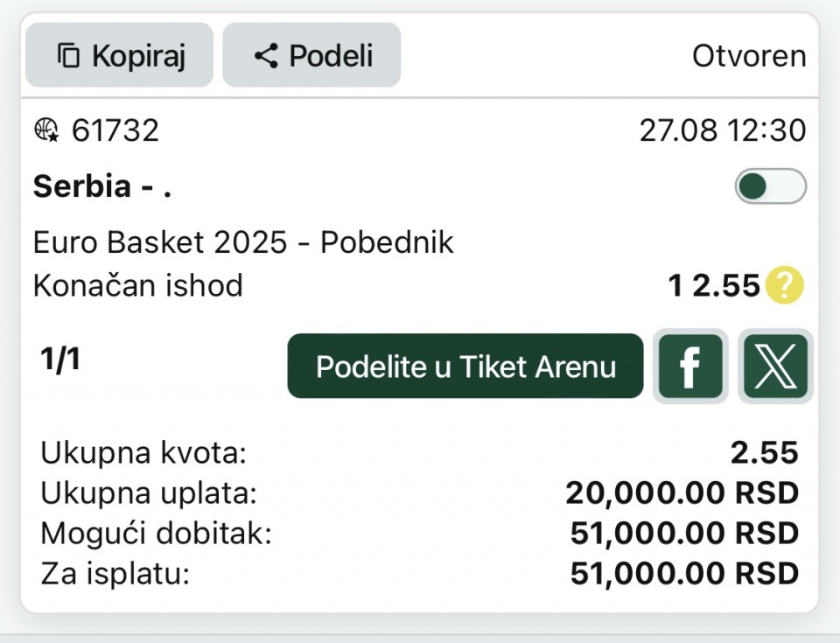The height and width of the screenshot is (643, 840).
Task: Click the copy icon in Kopiraj
Action: 68,55
